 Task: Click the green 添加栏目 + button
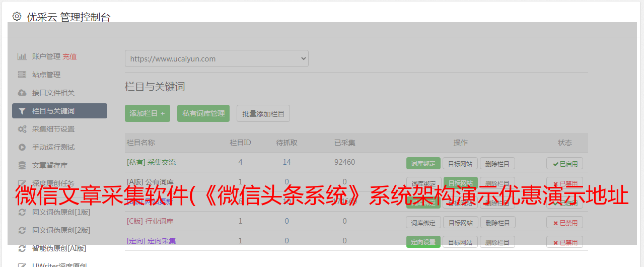point(148,113)
